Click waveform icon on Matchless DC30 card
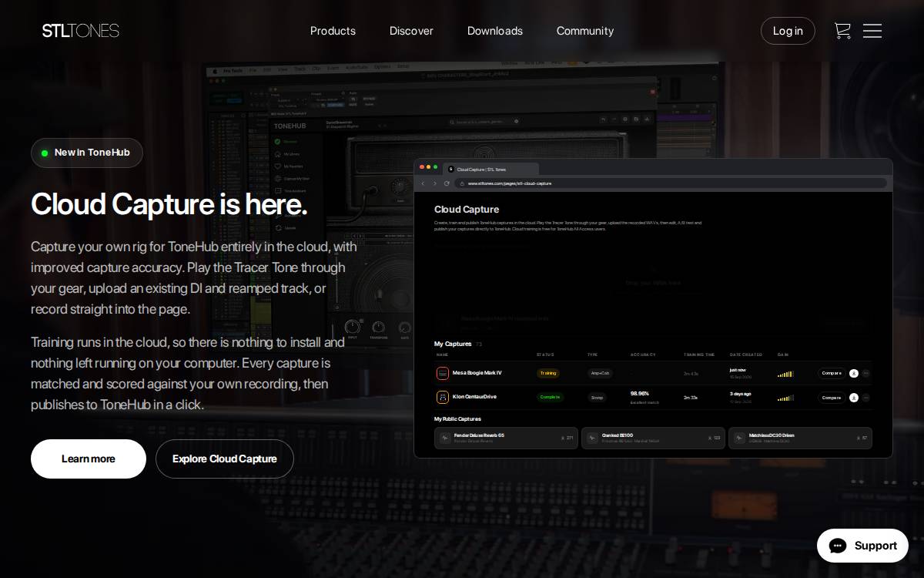The width and height of the screenshot is (924, 578). point(738,438)
